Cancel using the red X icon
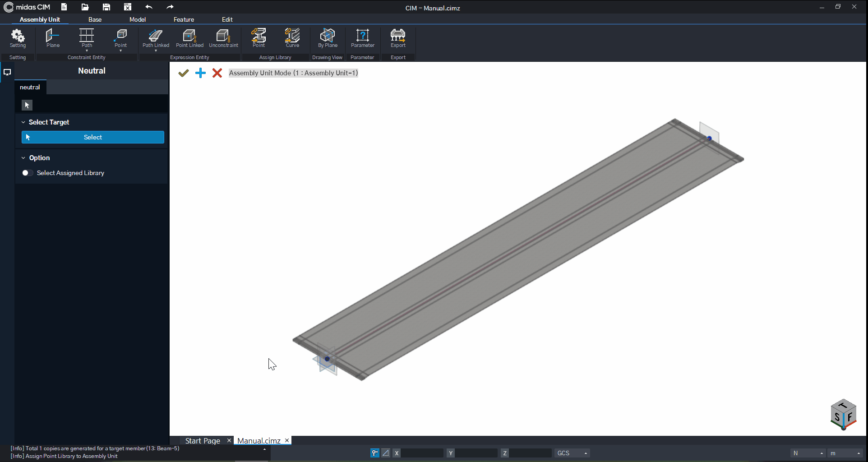Screen dimensions: 868x462 (x=217, y=73)
